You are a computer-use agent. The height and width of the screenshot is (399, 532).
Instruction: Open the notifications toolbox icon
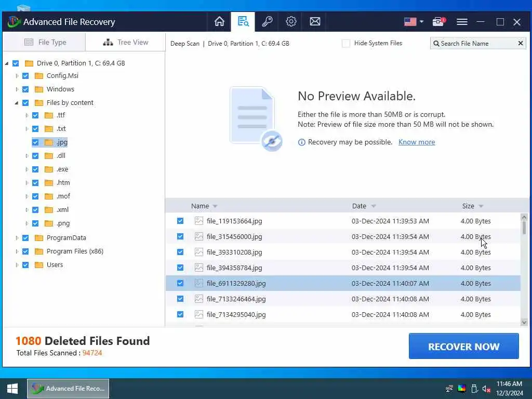tap(438, 22)
